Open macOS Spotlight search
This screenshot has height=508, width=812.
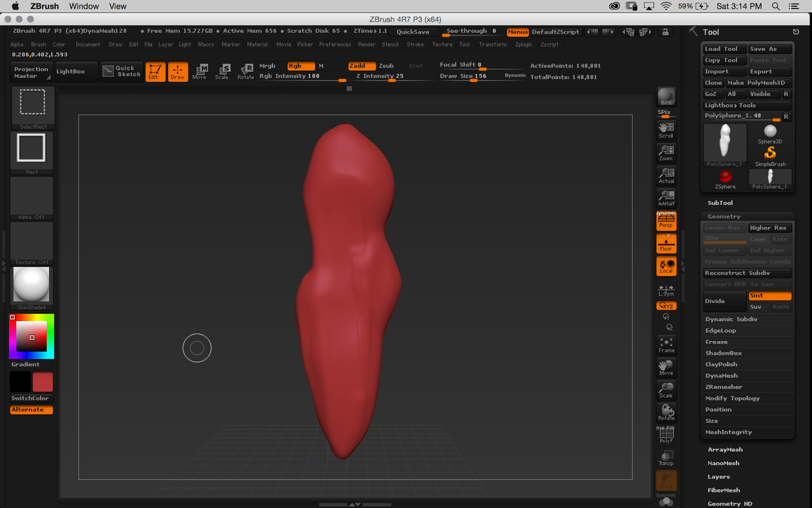coord(776,6)
